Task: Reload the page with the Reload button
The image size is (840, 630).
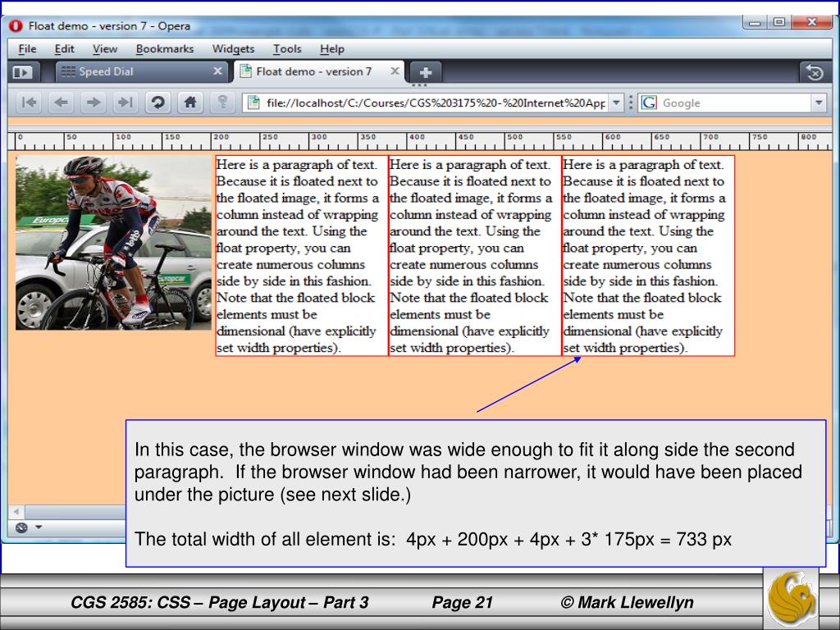Action: (158, 103)
